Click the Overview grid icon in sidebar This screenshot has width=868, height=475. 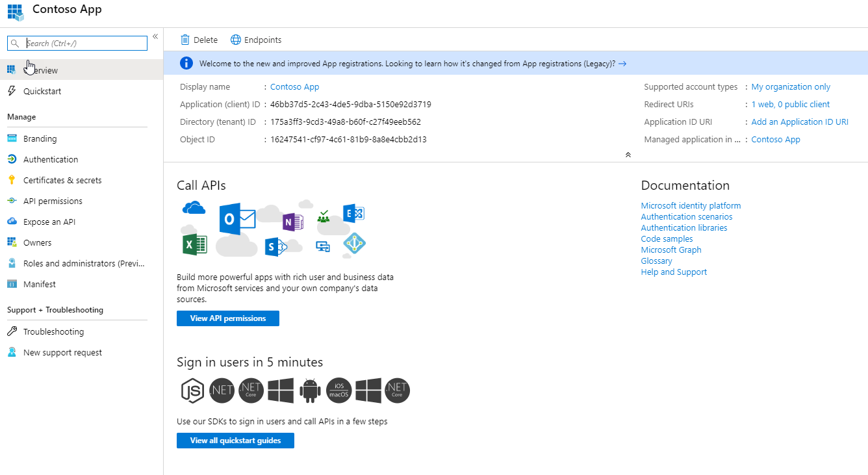coord(11,70)
